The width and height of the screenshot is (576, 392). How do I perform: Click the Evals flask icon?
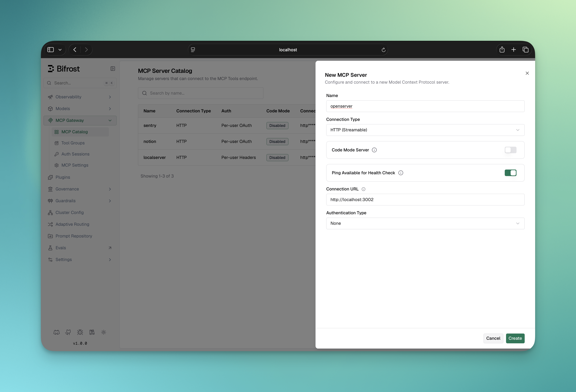(x=50, y=248)
